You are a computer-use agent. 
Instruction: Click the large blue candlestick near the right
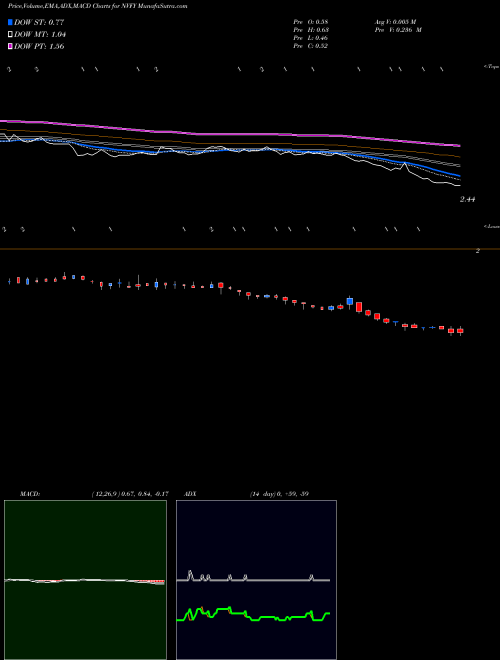(350, 301)
